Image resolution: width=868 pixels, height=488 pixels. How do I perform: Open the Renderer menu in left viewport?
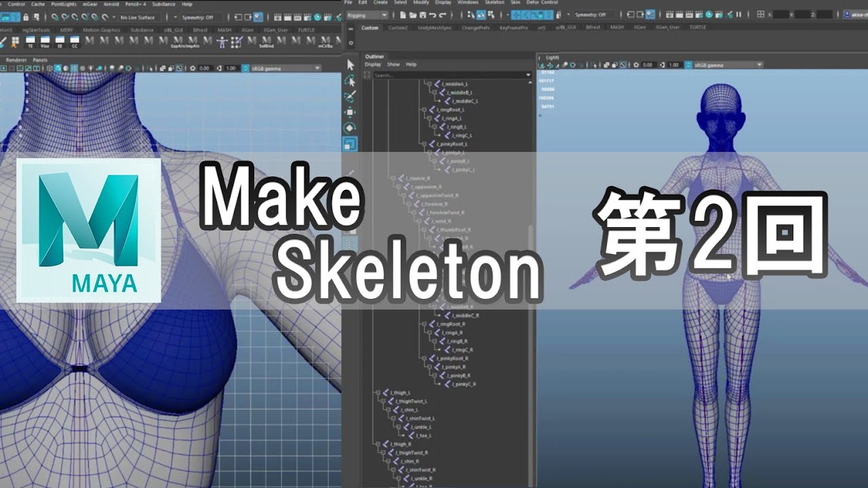tap(16, 60)
